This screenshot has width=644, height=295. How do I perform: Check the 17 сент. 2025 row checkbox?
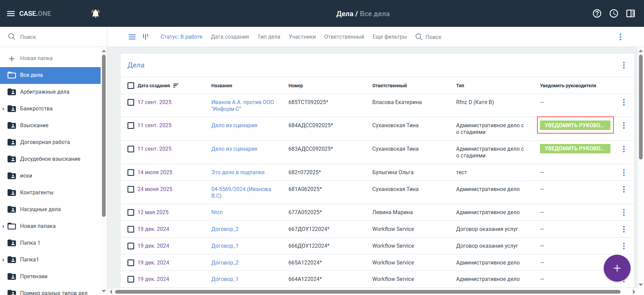[131, 102]
